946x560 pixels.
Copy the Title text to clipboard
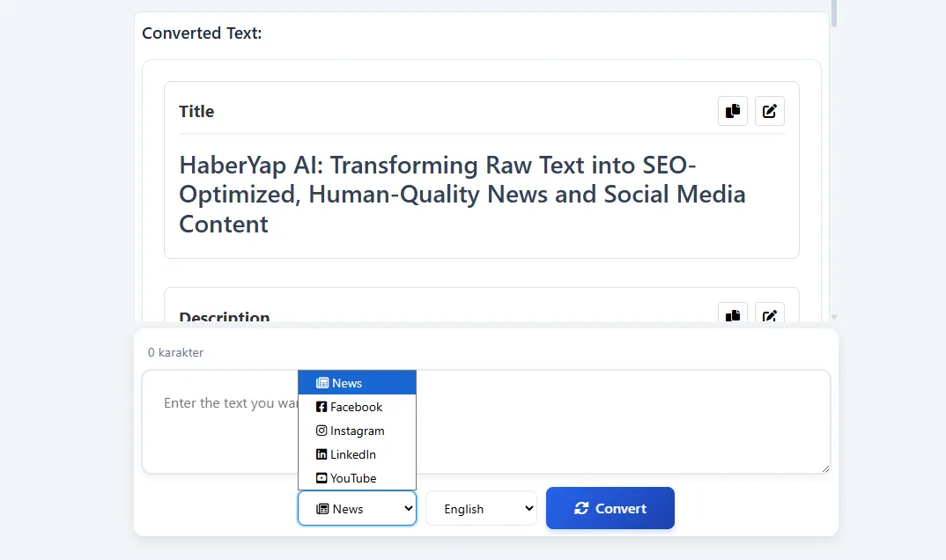[732, 111]
